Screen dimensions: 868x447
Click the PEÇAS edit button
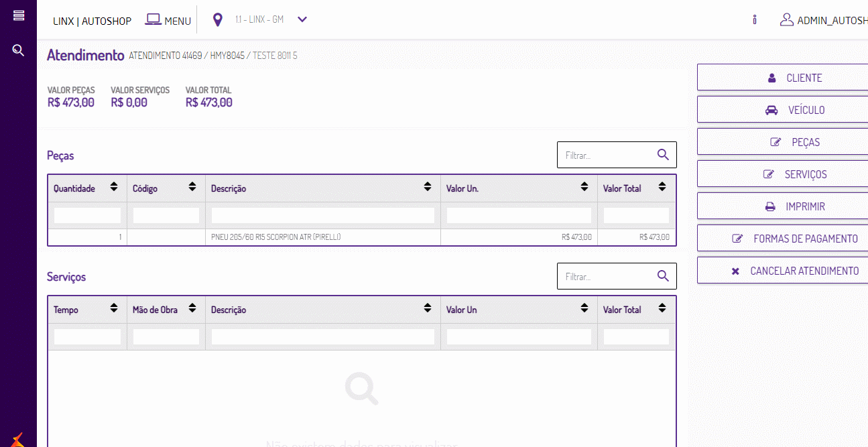[x=783, y=142]
